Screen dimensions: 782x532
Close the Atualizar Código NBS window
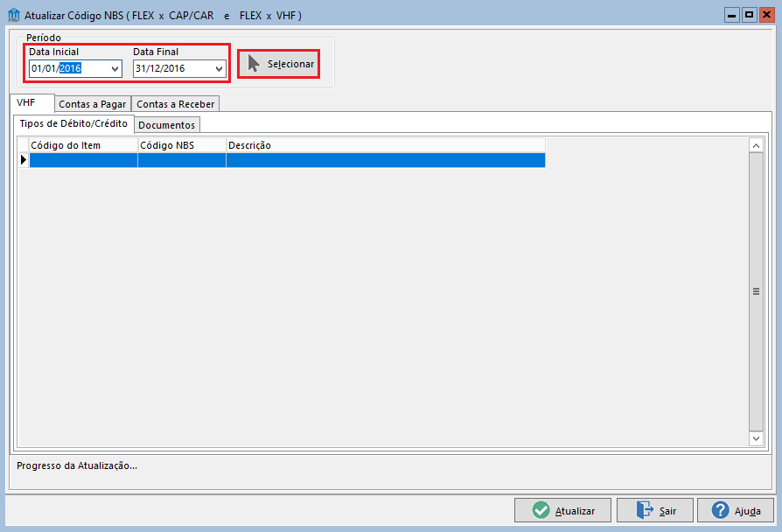click(766, 15)
